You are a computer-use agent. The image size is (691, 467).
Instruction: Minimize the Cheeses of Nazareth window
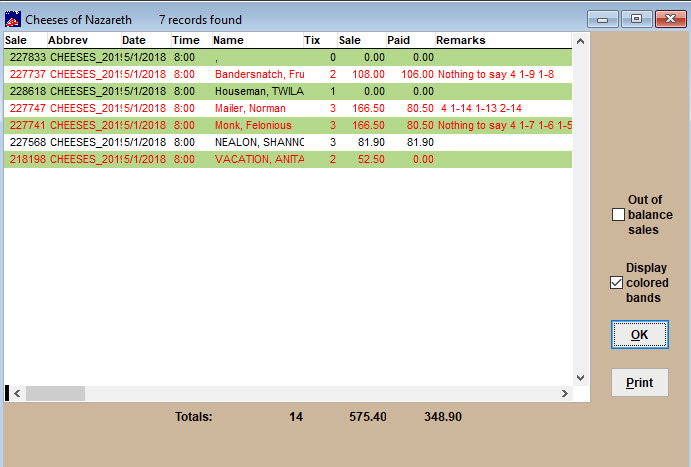603,19
